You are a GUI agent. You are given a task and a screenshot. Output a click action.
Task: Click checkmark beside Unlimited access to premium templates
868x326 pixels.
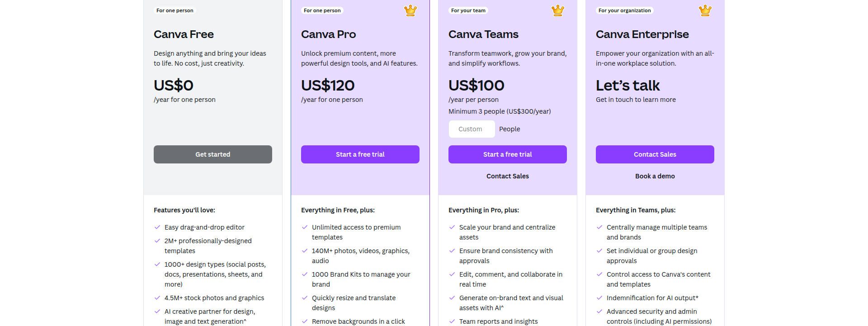click(x=304, y=227)
